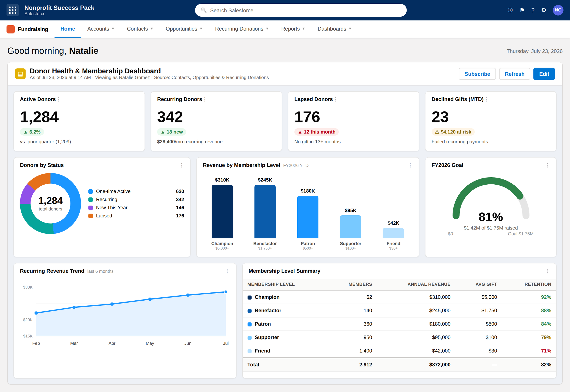Screen dimensions: 570x392
Task: Click the Patron revenue bar
Action: point(308,217)
